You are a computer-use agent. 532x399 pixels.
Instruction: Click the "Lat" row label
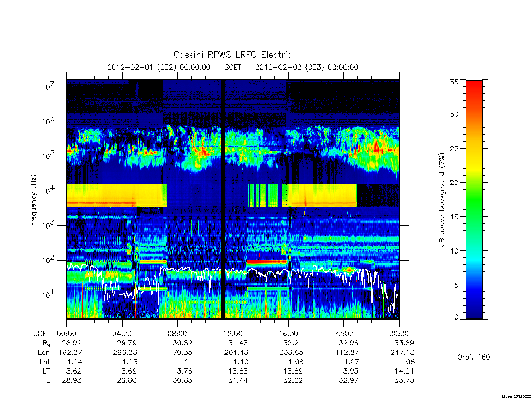click(45, 362)
